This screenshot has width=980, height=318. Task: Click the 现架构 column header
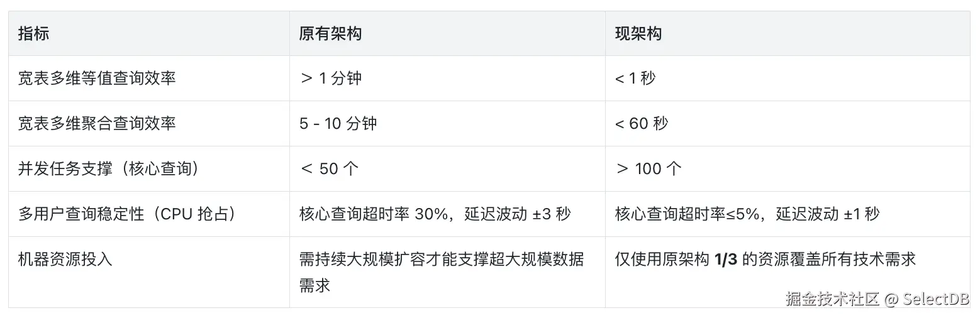638,34
